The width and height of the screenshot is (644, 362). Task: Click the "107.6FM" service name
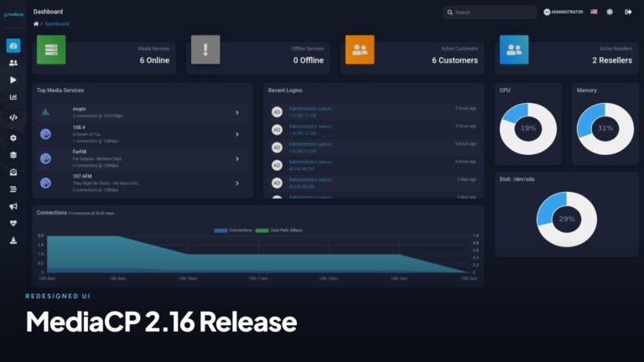tap(82, 177)
